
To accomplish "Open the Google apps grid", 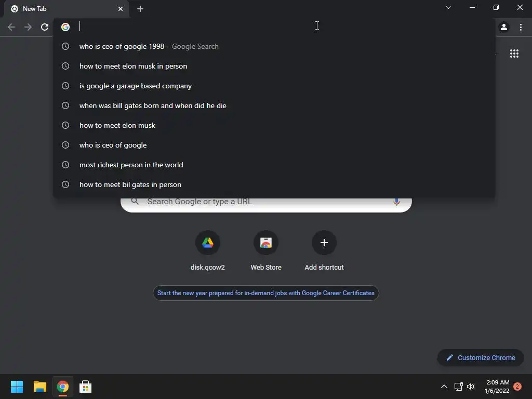I will point(514,54).
